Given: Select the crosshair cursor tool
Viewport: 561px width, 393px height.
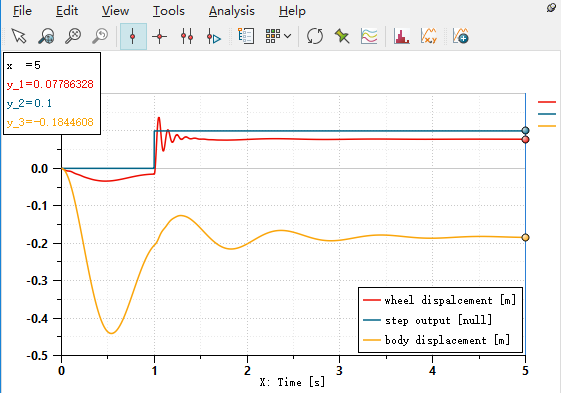Looking at the screenshot, I should [x=160, y=37].
